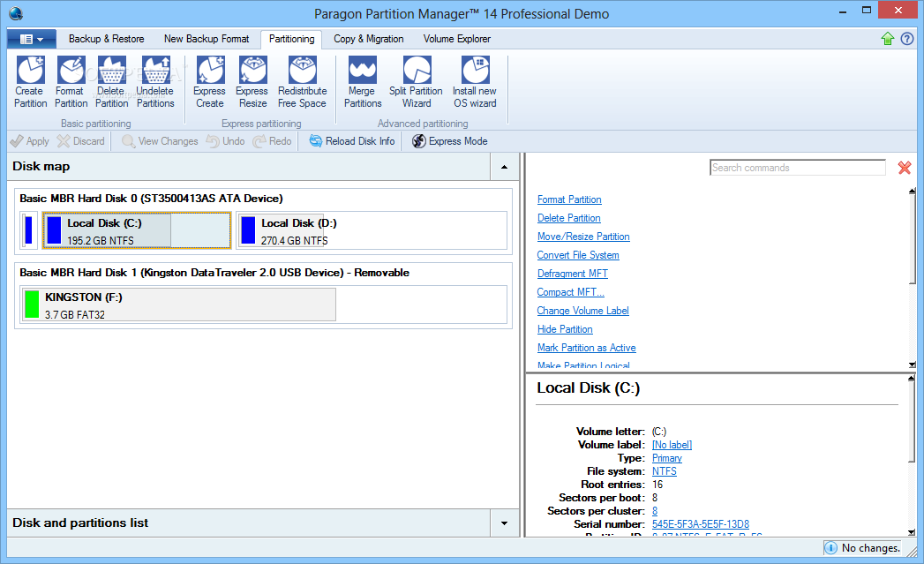This screenshot has height=564, width=924.
Task: Click the Primary type link
Action: [667, 458]
